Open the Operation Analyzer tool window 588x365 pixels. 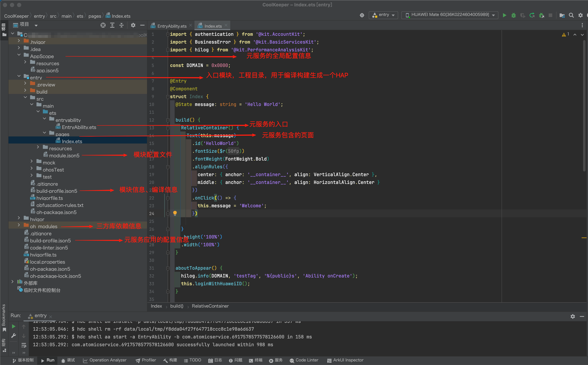[x=104, y=360]
